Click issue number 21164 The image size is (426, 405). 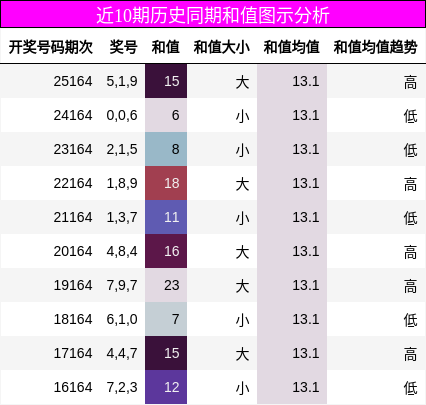(73, 217)
